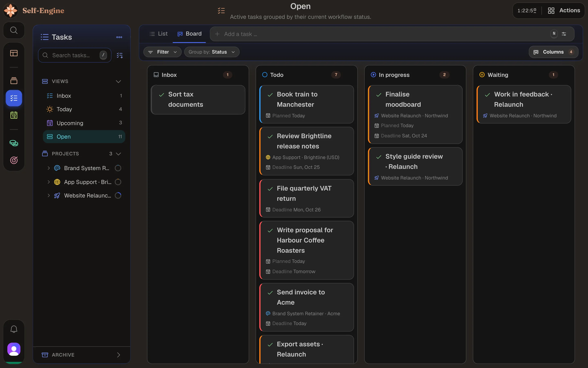Open the Inbox view in sidebar
This screenshot has height=368, width=588.
[84, 96]
